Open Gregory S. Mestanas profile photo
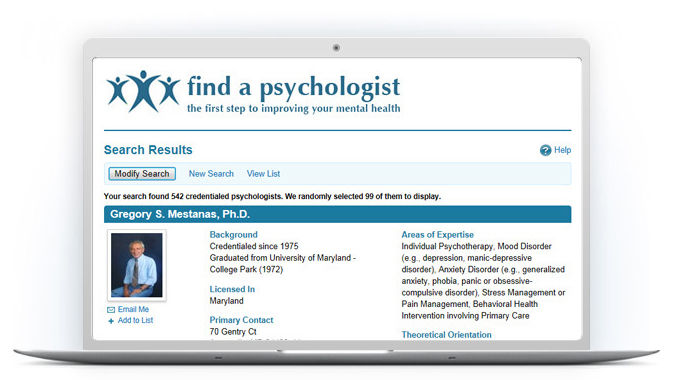This screenshot has width=674, height=380. point(137,265)
